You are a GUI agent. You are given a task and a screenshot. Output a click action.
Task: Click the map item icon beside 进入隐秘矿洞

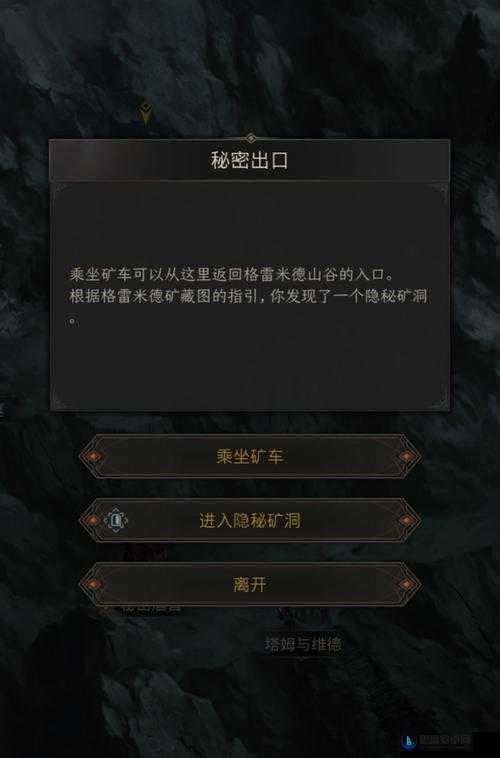(x=116, y=521)
